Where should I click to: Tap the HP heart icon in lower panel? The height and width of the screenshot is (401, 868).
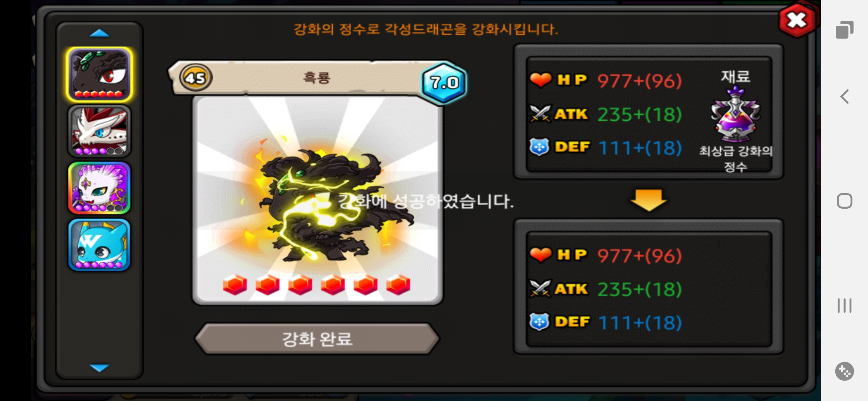pyautogui.click(x=540, y=255)
